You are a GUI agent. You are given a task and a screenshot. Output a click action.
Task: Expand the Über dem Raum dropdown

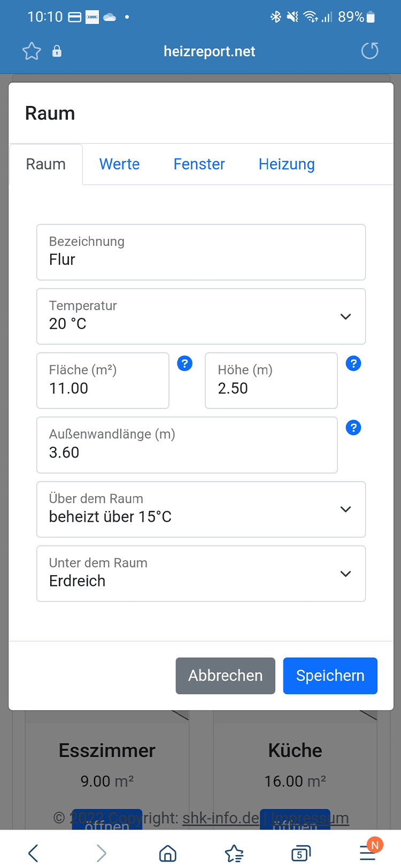[201, 509]
